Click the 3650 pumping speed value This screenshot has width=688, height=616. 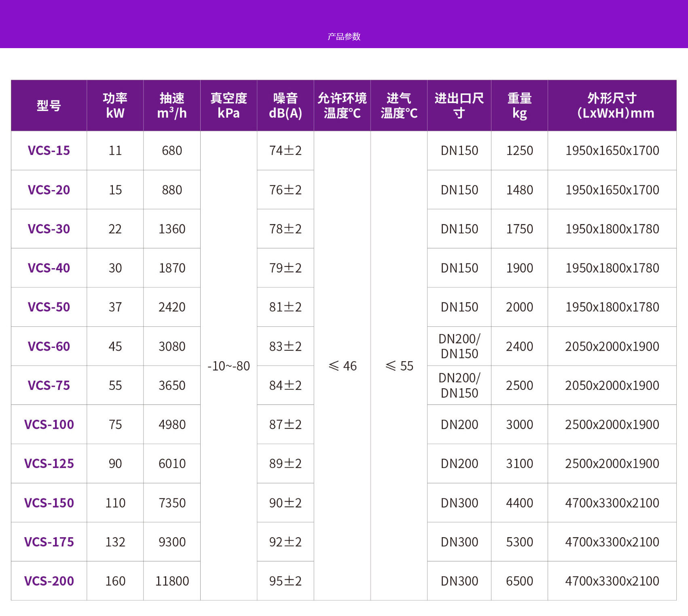click(172, 385)
